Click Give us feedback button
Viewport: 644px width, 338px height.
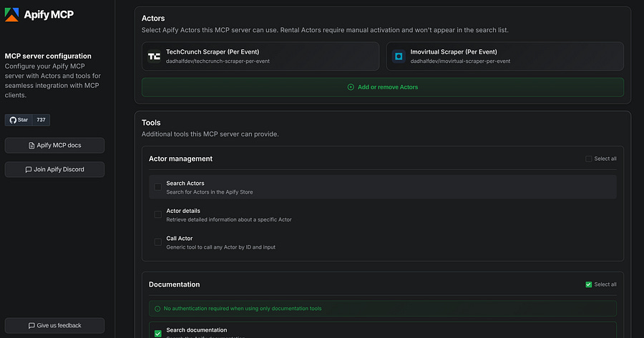tap(54, 326)
